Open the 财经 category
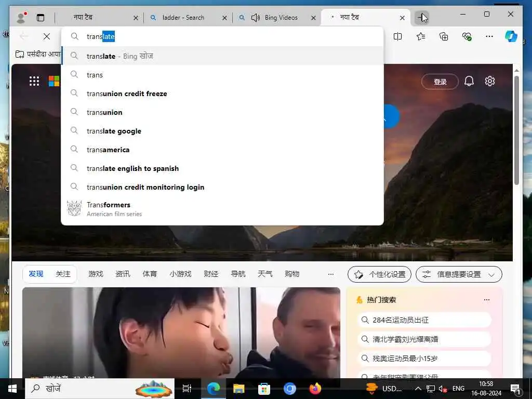Screen dimensions: 532x399 (x=211, y=274)
